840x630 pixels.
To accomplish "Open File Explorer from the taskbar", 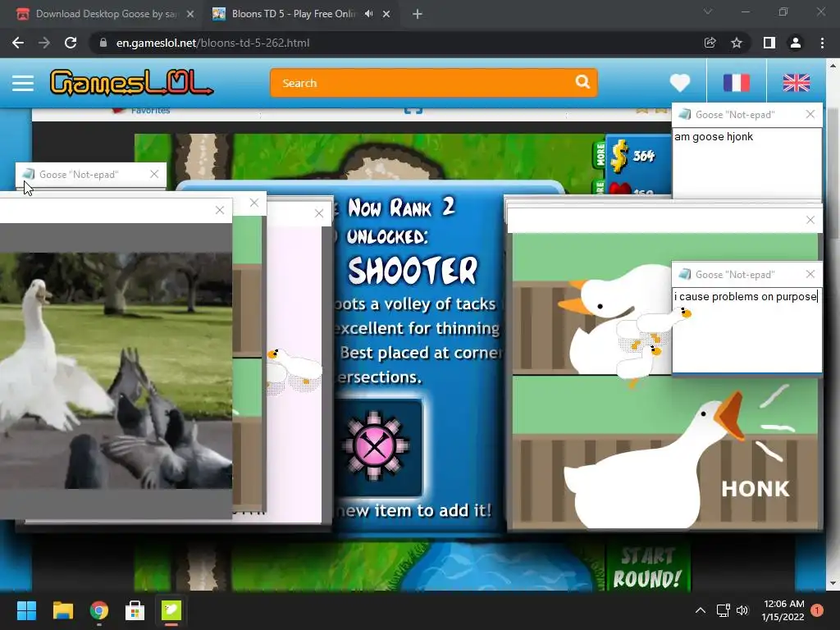I will click(x=62, y=610).
